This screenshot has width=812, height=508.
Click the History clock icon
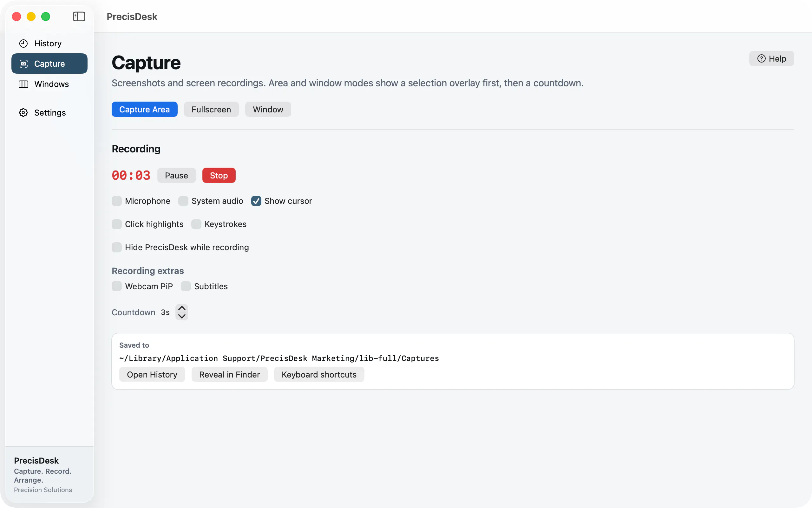click(x=23, y=43)
